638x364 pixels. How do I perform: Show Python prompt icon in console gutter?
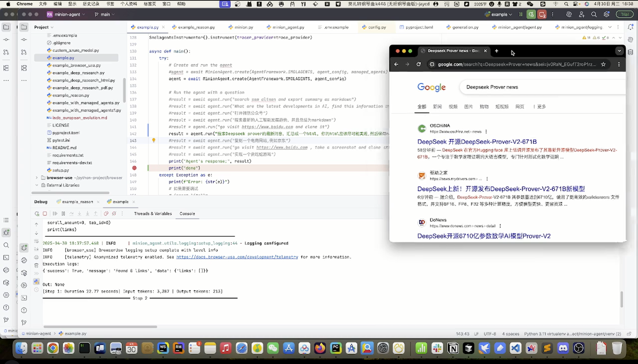pyautogui.click(x=36, y=282)
